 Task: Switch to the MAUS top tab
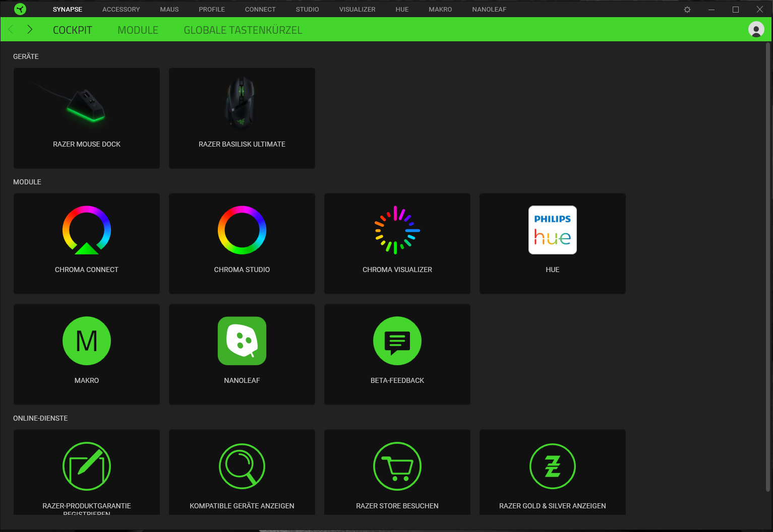169,9
